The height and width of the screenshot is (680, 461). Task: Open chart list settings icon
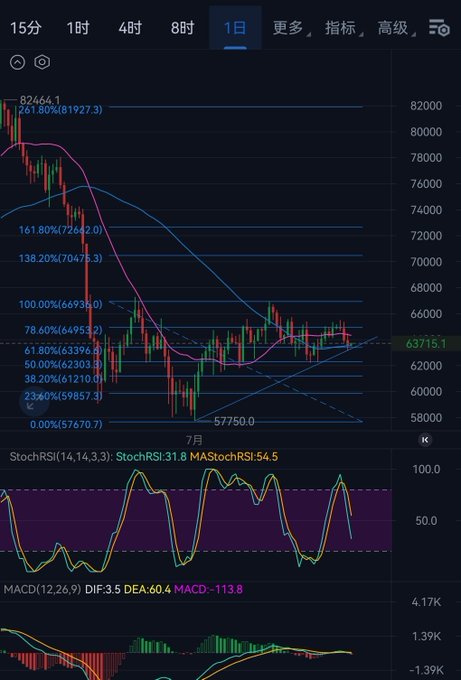tap(439, 28)
